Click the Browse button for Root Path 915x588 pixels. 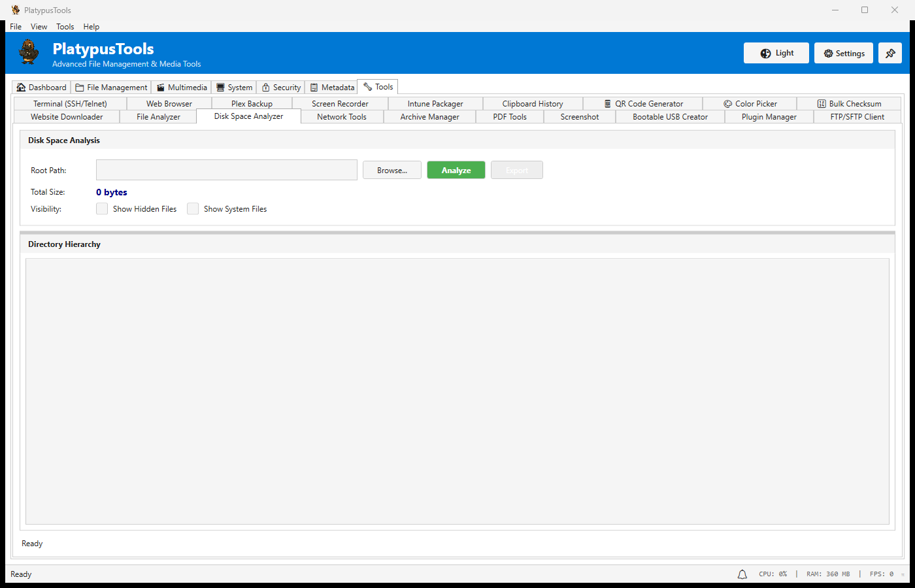(391, 170)
